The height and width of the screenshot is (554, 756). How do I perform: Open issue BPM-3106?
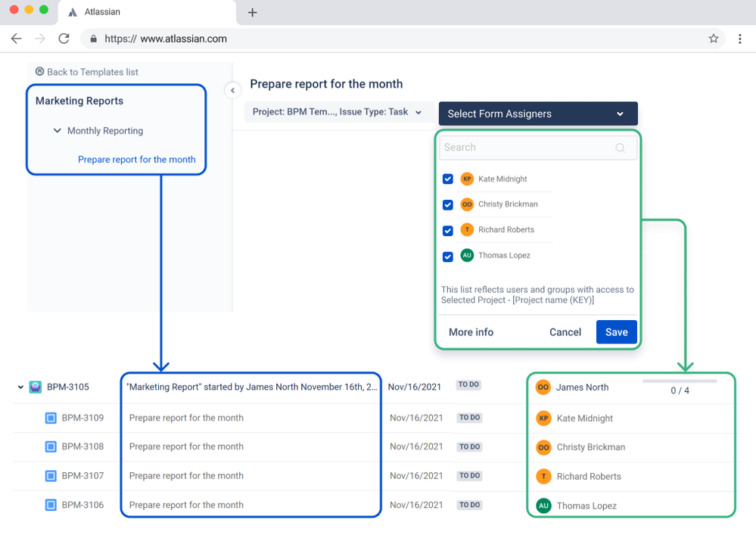[x=82, y=505]
